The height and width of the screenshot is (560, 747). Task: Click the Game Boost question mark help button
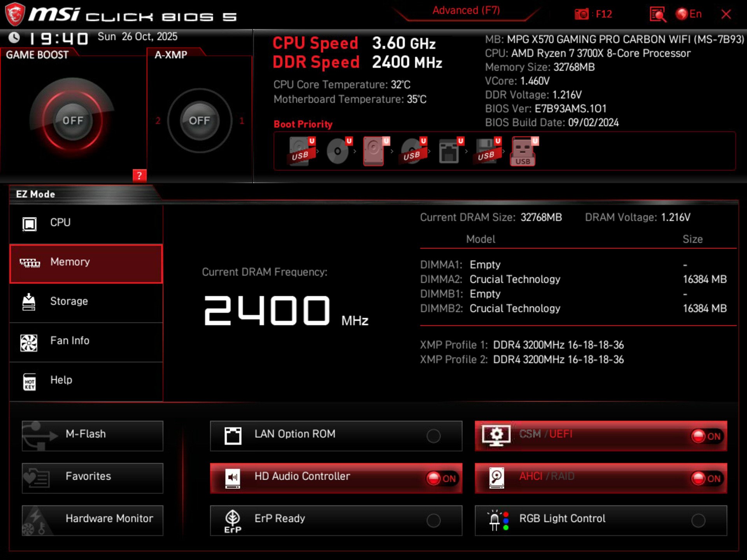(140, 176)
